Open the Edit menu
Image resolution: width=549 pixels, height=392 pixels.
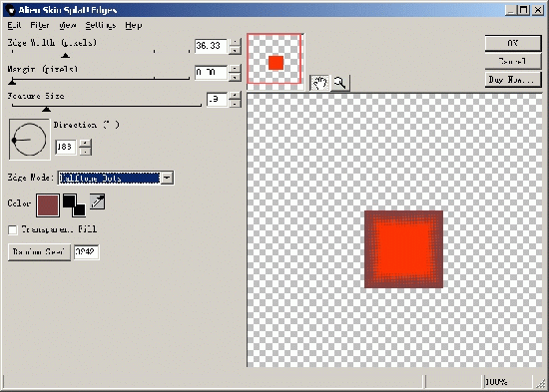14,25
